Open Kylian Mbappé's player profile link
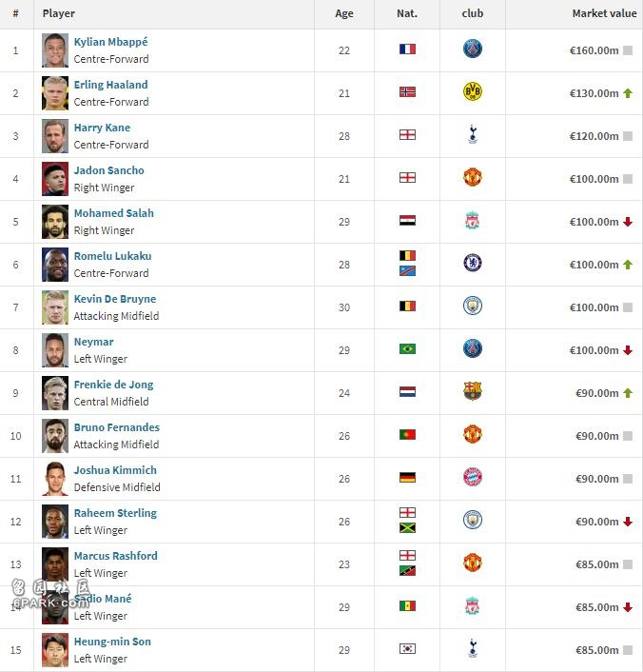Viewport: 643px width, 672px height. click(110, 42)
